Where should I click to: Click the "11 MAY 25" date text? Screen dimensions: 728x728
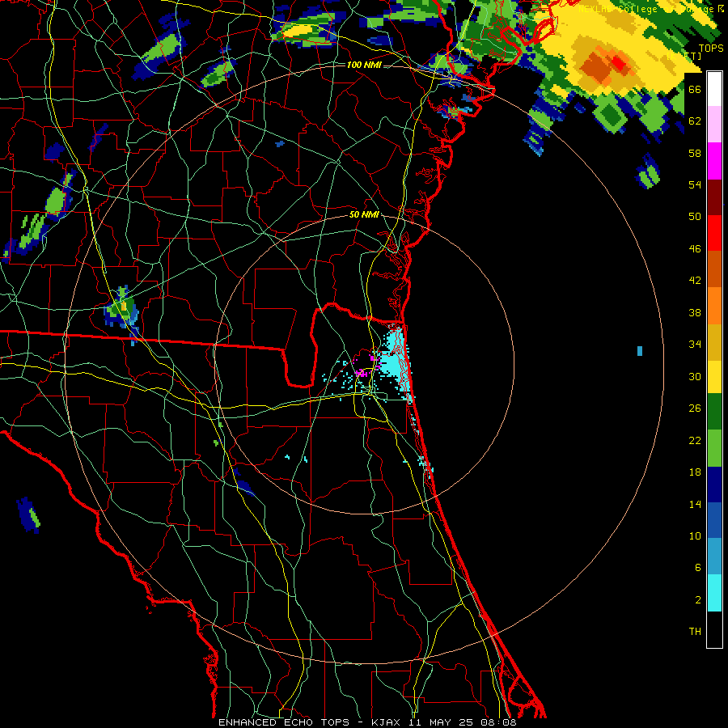tap(441, 722)
